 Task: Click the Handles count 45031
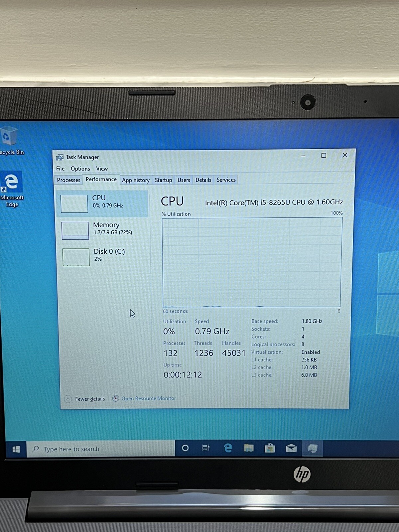[x=234, y=353]
